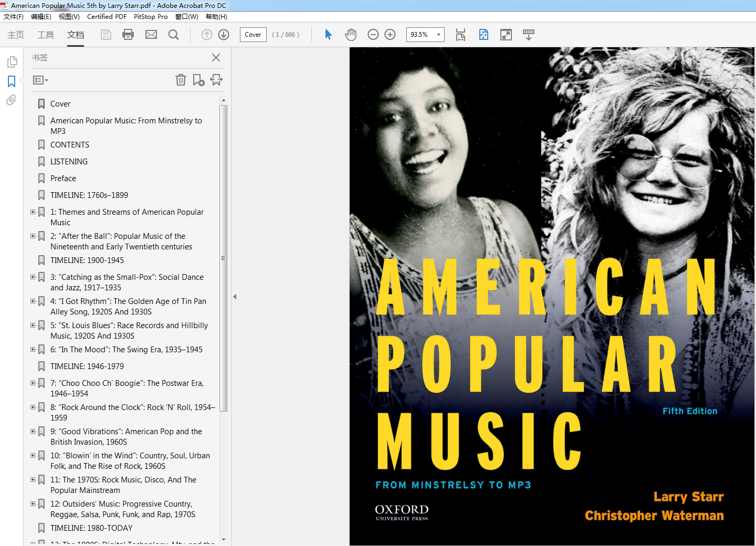This screenshot has height=546, width=756.
Task: Delete selected bookmark with trash icon
Action: click(181, 80)
